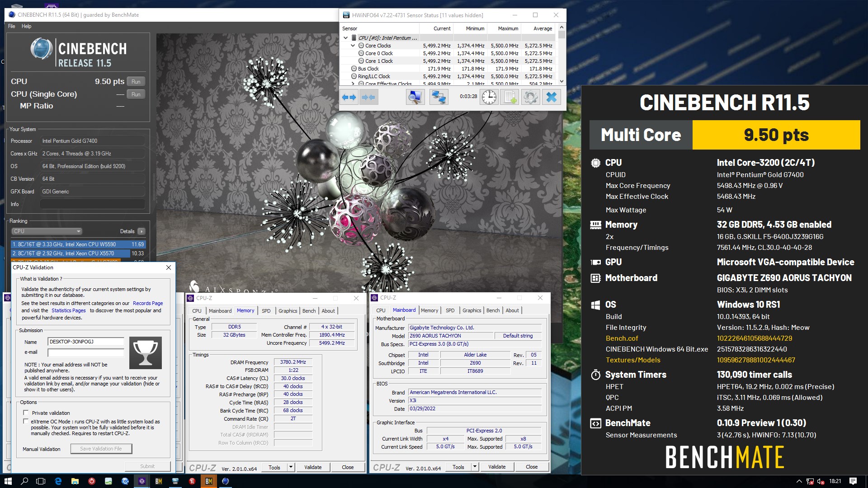This screenshot has height=488, width=868.
Task: Reset HWiNFO timer with clock icon
Action: point(489,97)
